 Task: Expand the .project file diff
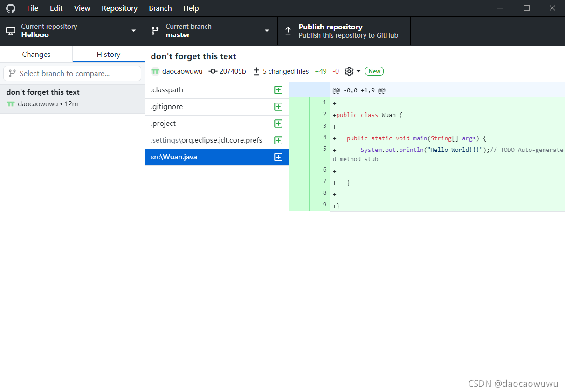click(278, 124)
